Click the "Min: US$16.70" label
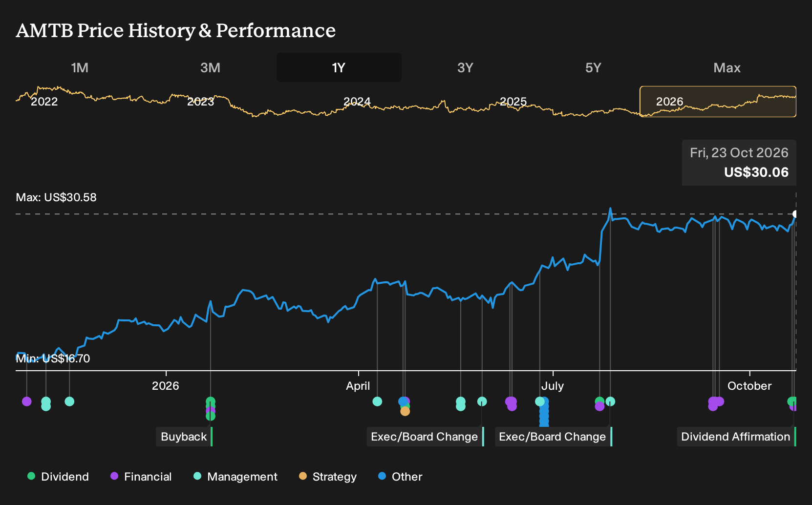The width and height of the screenshot is (812, 505). point(53,358)
